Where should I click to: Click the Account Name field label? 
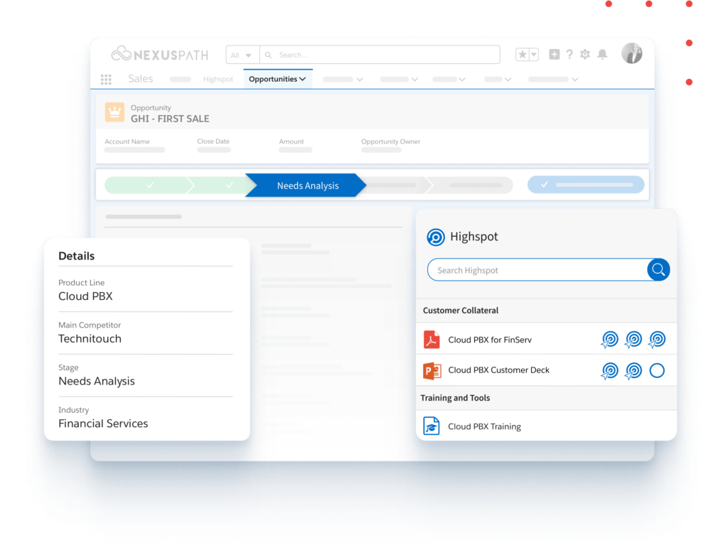pos(127,141)
